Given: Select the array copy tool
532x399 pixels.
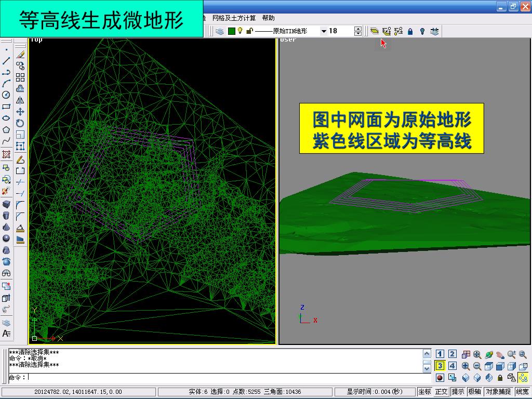Looking at the screenshot, I should 20,77.
